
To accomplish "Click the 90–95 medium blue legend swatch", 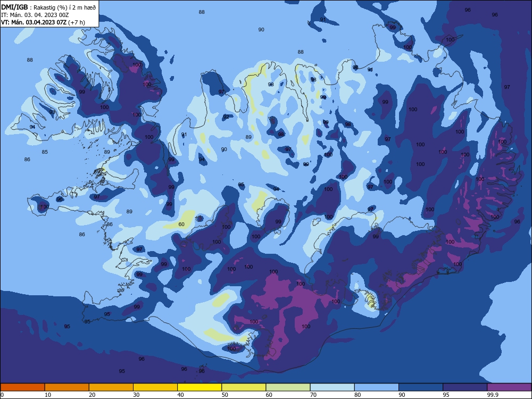I will click(x=421, y=387).
